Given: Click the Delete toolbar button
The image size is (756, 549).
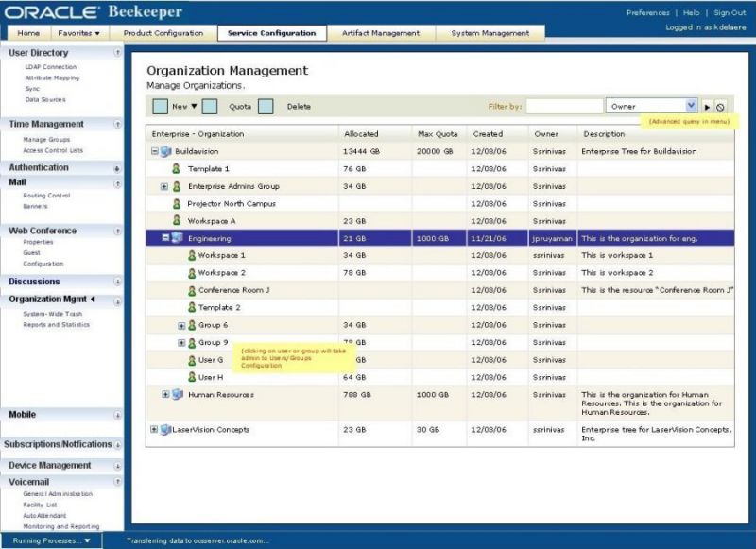Looking at the screenshot, I should click(x=299, y=107).
